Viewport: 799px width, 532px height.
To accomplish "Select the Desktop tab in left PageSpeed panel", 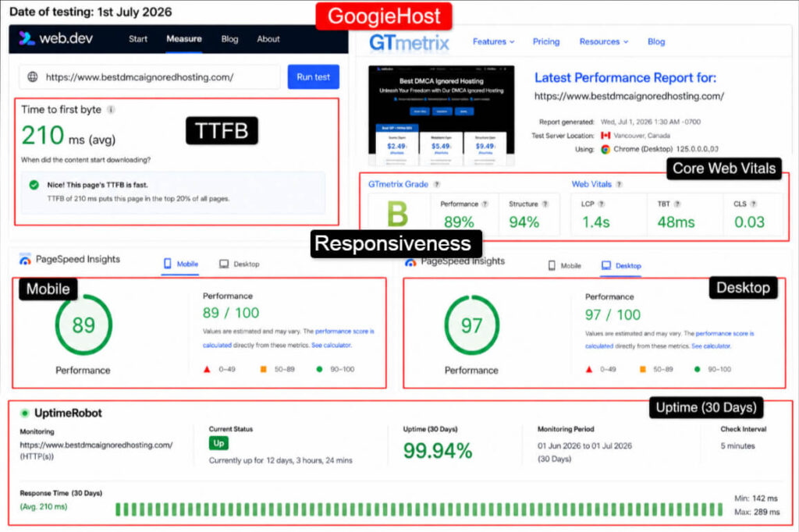I will (239, 264).
